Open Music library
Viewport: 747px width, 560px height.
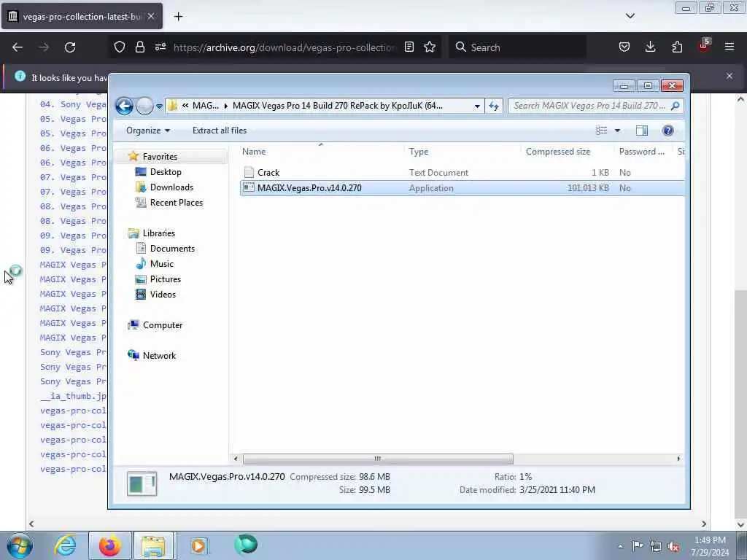(x=161, y=263)
